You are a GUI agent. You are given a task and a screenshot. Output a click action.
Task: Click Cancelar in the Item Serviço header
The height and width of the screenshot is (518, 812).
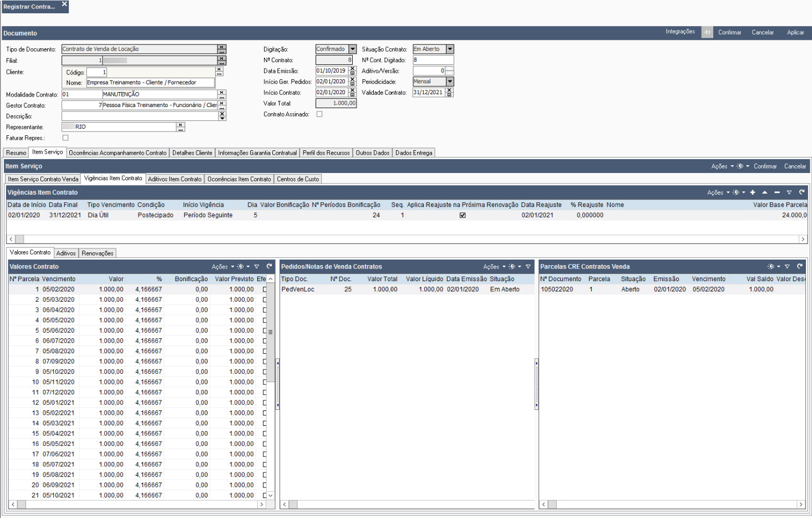coord(795,166)
